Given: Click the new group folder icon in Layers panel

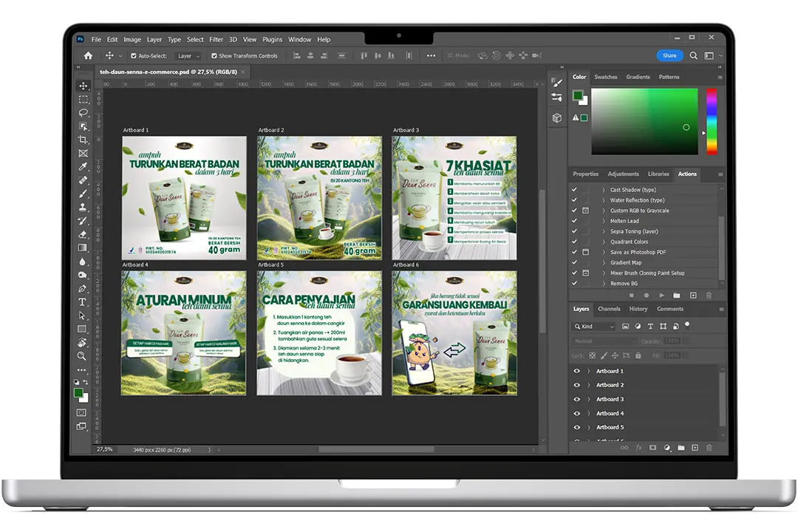Looking at the screenshot, I should [x=680, y=448].
